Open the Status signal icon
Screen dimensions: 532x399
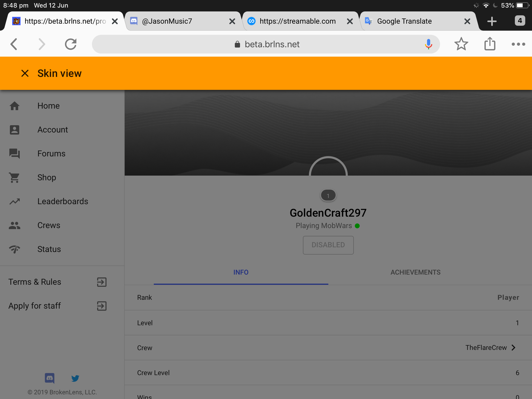point(15,249)
